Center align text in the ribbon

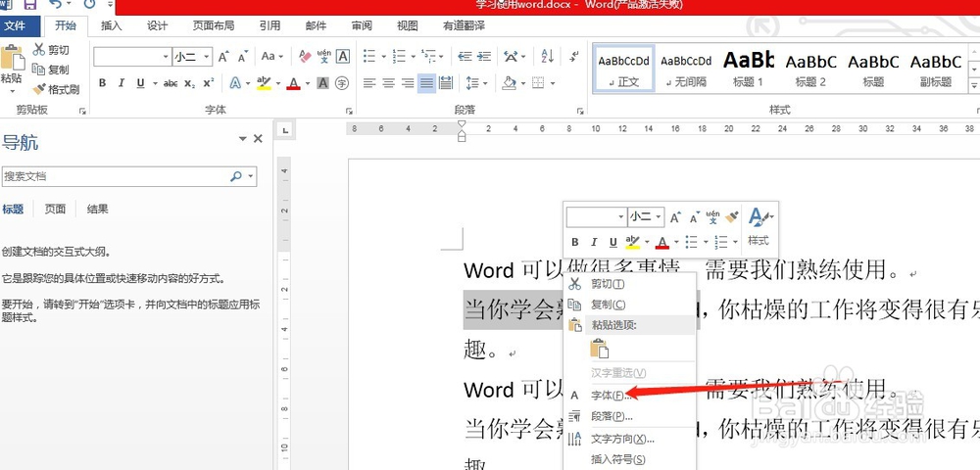click(389, 83)
